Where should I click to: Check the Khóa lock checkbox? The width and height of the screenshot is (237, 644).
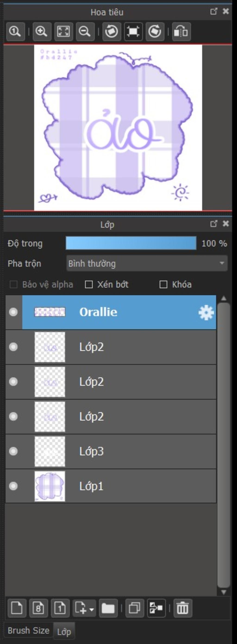click(x=163, y=285)
